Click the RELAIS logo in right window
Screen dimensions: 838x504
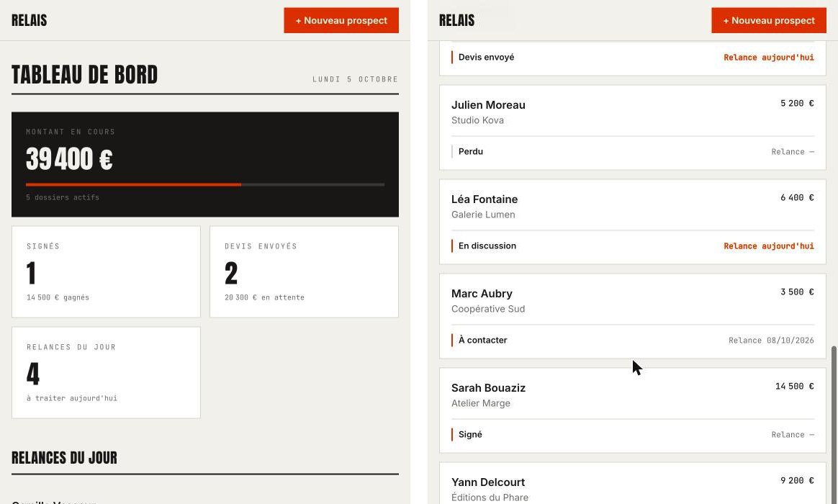[457, 20]
